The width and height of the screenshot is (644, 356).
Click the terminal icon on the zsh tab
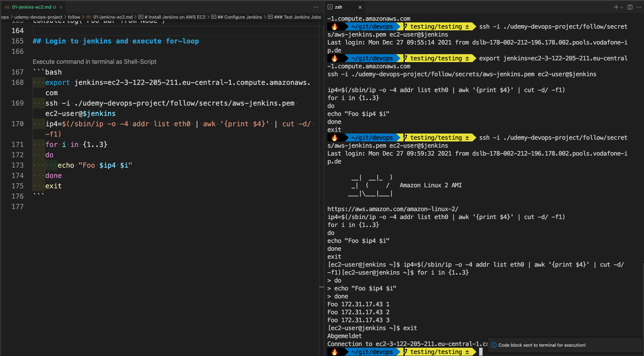[330, 7]
